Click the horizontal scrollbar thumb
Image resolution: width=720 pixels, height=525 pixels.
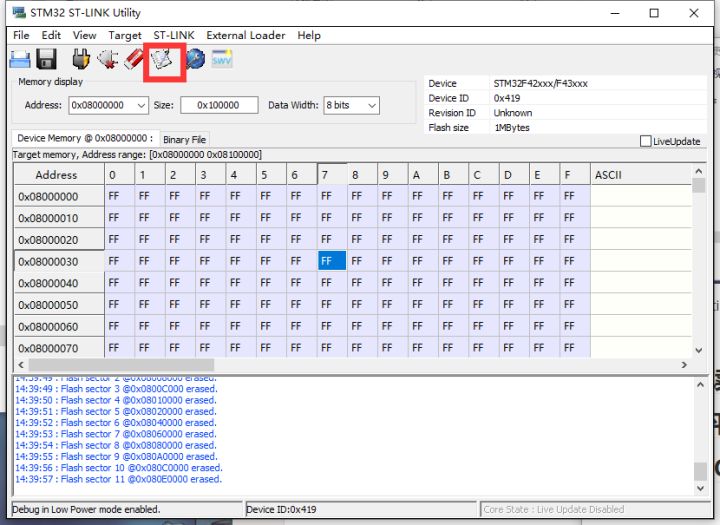click(121, 365)
